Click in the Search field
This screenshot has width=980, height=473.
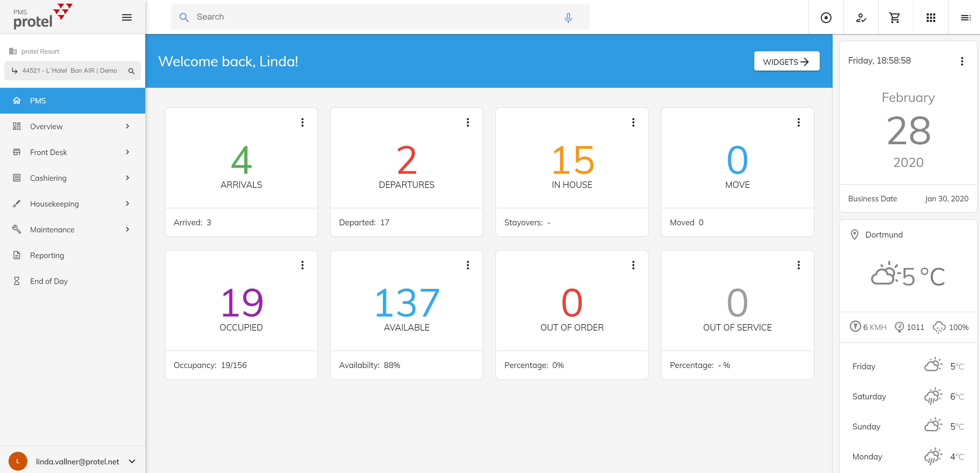[373, 17]
